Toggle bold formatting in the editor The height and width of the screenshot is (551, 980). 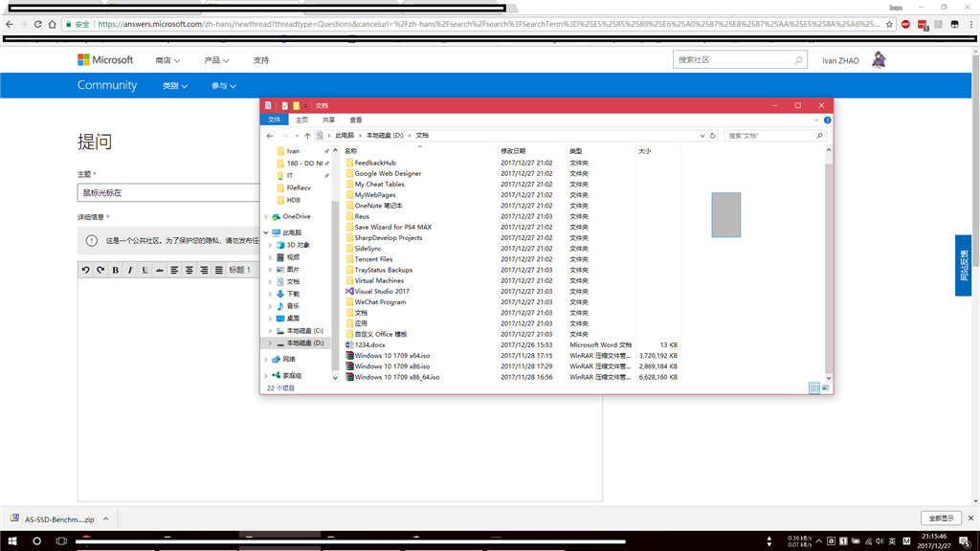coord(116,270)
